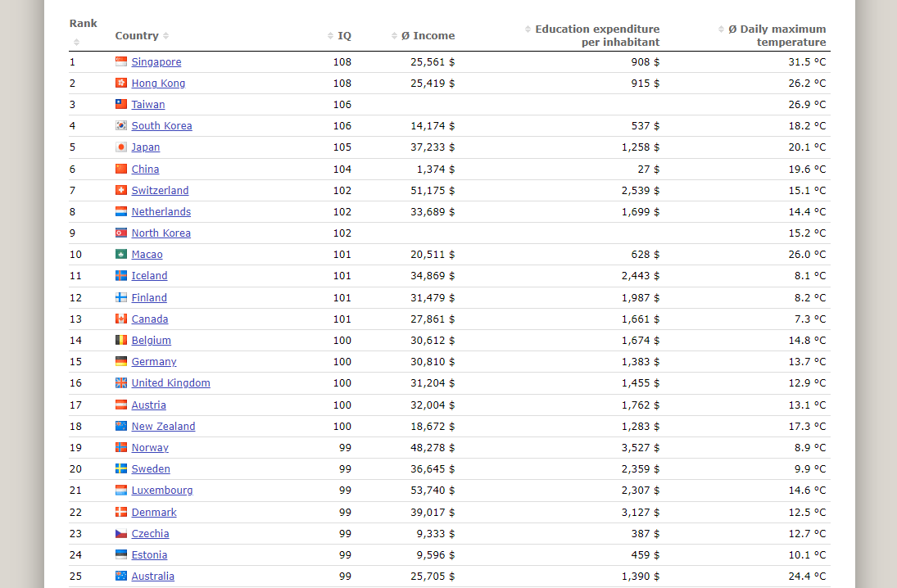Screen dimensions: 897x588
Task: Sort table by Rank column arrows
Action: click(x=76, y=43)
